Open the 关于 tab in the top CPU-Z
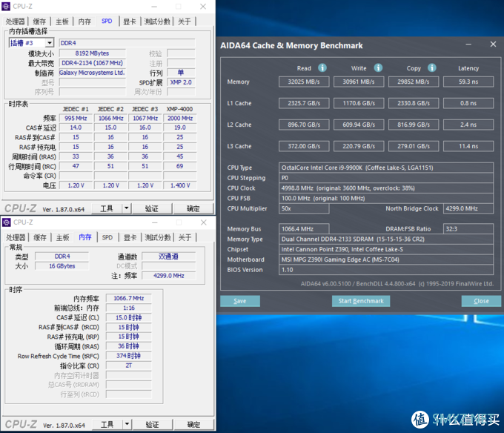The height and width of the screenshot is (433, 504). point(185,22)
